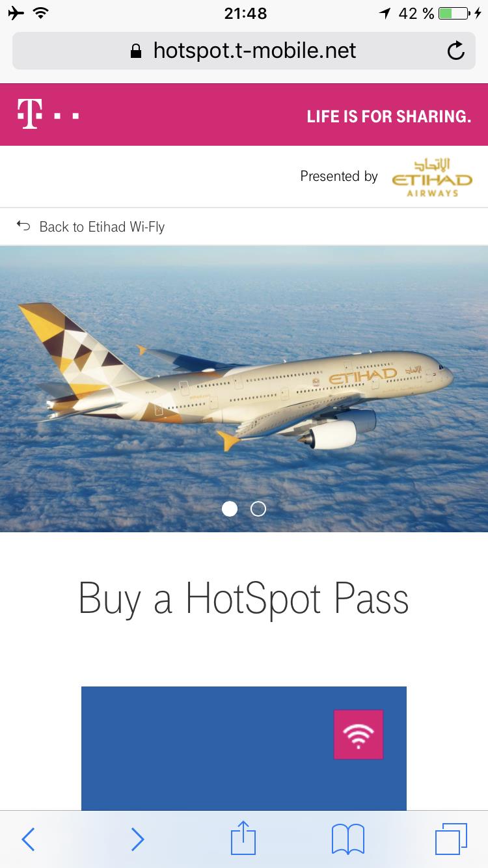Screen dimensions: 488x868
Task: Click the Etihad Airways logo
Action: (x=432, y=176)
